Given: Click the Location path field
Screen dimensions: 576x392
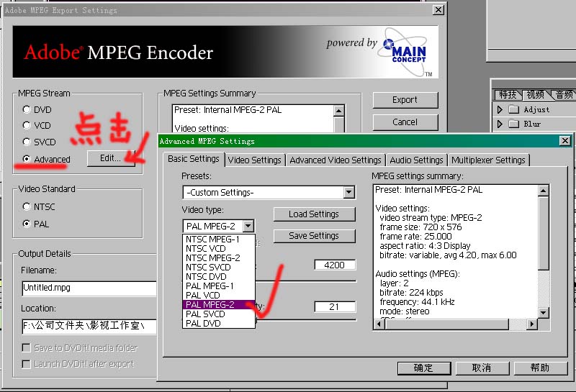Looking at the screenshot, I should (89, 327).
